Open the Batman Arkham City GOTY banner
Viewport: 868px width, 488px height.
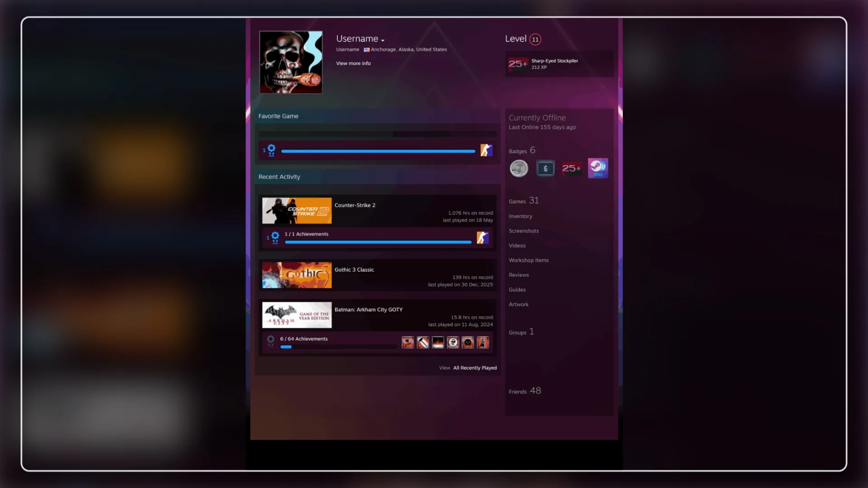click(297, 315)
